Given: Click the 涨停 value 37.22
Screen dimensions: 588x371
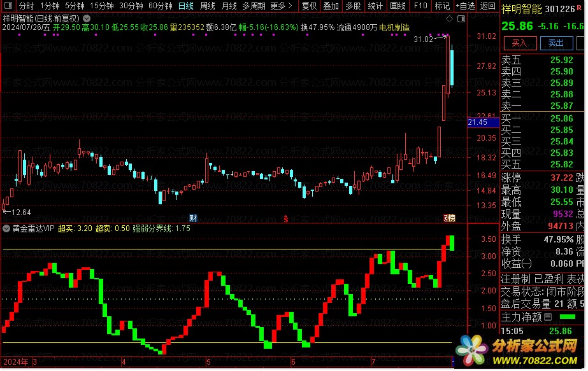Looking at the screenshot, I should 561,178.
